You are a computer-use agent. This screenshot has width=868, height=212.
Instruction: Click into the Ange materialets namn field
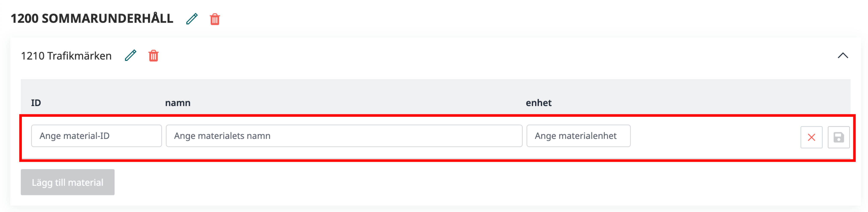click(x=344, y=136)
